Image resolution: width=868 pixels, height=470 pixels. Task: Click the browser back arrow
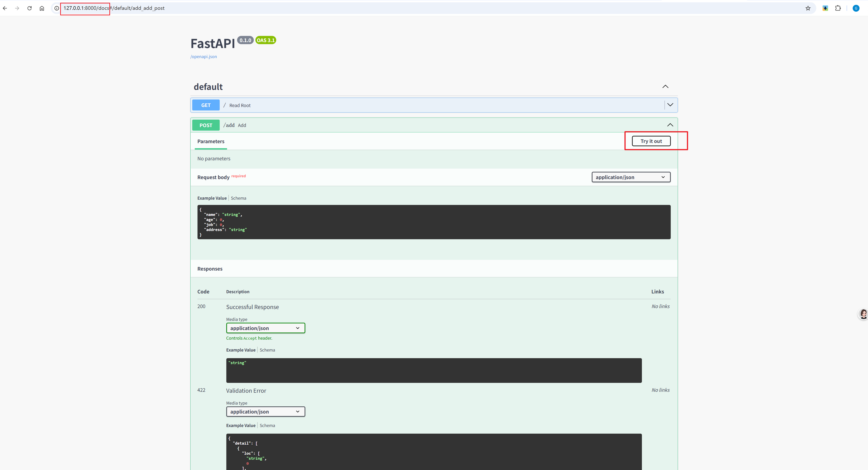pos(5,8)
